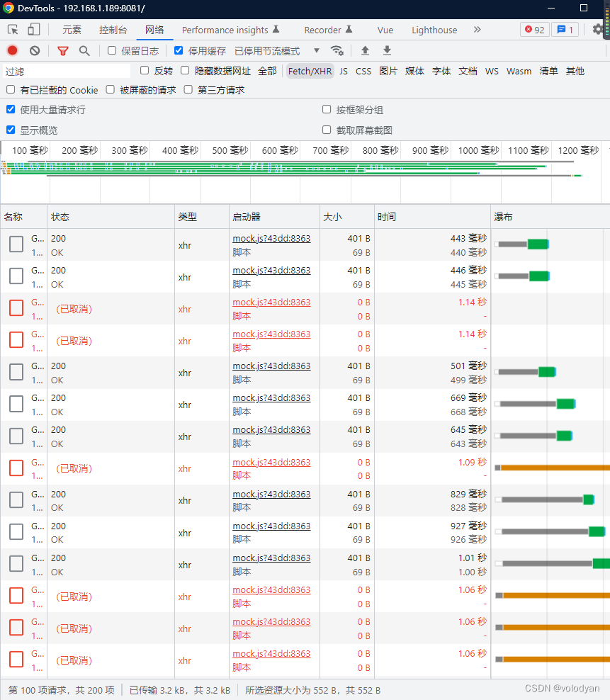Select the request row taking 829 毫秒

click(305, 500)
